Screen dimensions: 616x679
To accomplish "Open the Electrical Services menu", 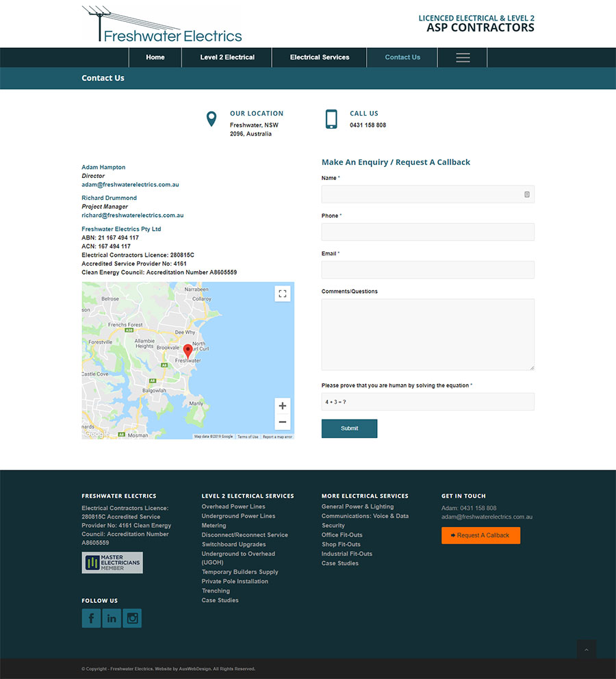I will pyautogui.click(x=320, y=57).
